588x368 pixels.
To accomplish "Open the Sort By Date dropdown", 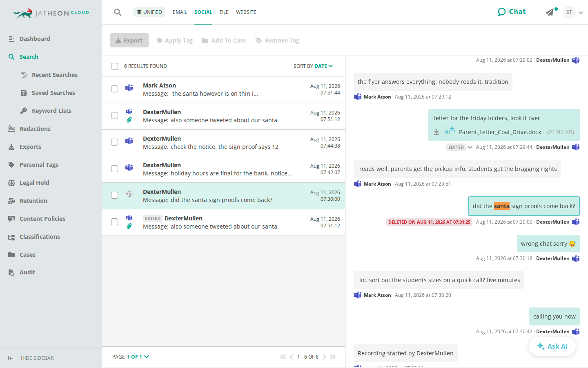I will (313, 66).
